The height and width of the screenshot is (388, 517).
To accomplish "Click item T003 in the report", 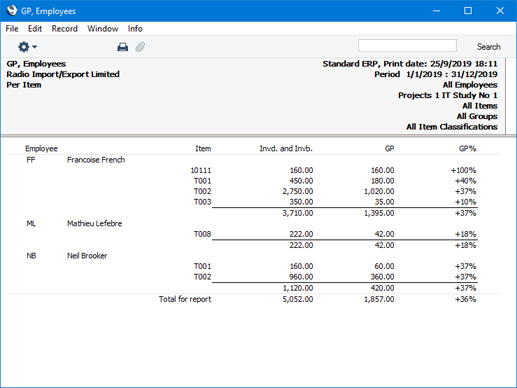I will coord(202,202).
